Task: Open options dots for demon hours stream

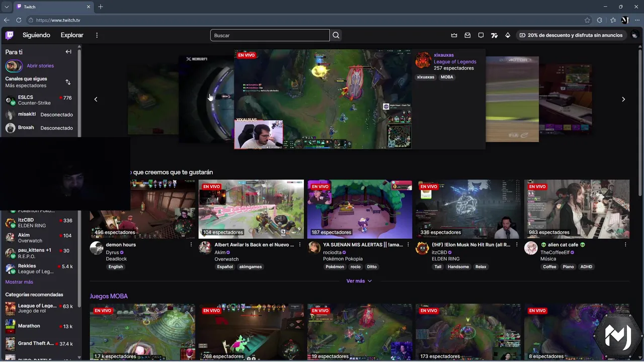Action: tap(191, 245)
